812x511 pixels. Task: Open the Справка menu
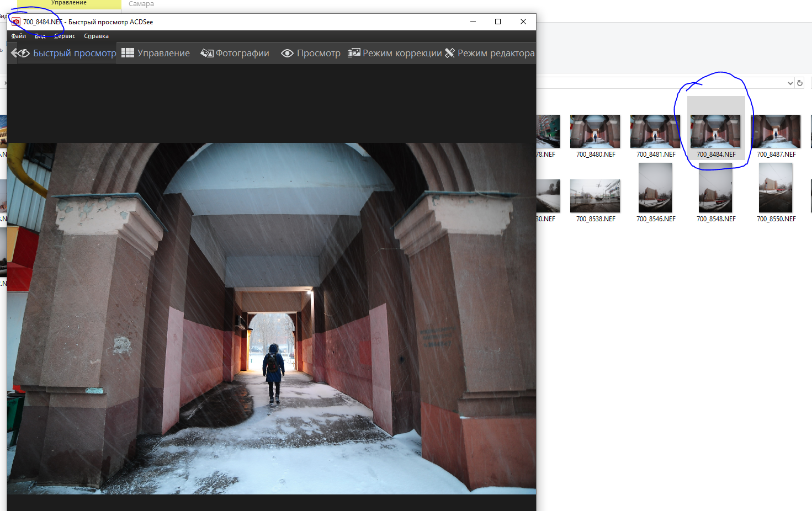pos(96,36)
